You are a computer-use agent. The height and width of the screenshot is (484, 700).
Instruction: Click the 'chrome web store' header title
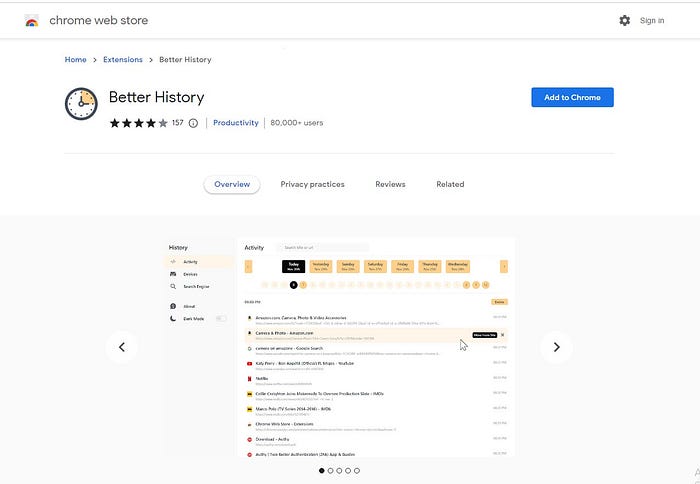point(99,21)
